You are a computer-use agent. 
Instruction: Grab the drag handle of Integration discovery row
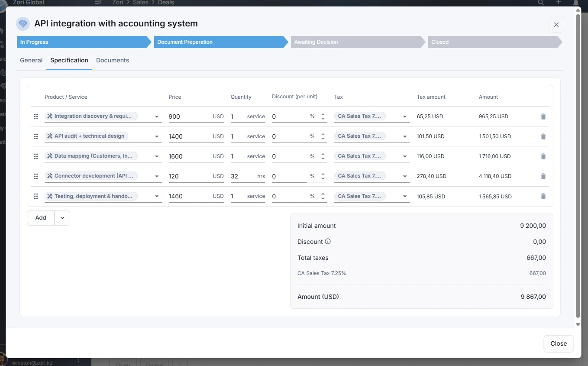pos(36,117)
